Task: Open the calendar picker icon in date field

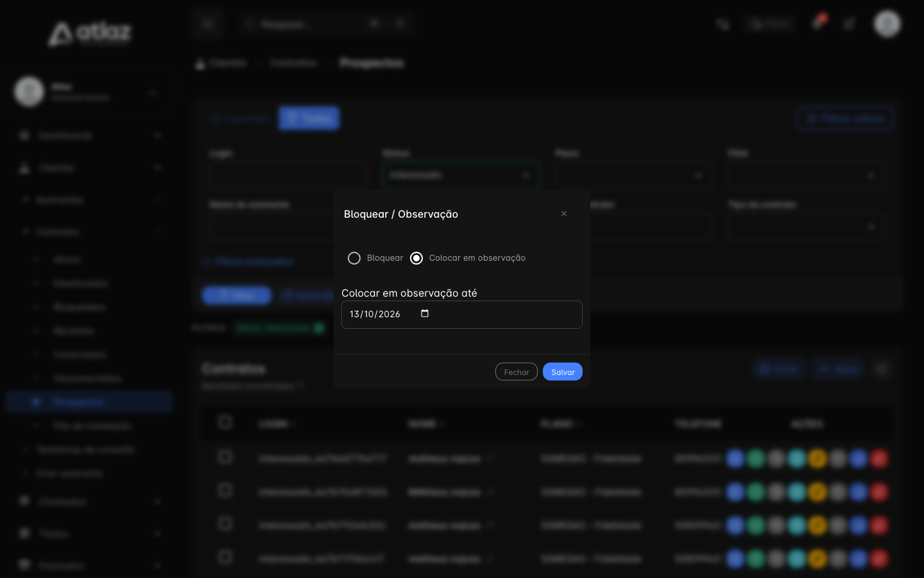Action: 425,313
